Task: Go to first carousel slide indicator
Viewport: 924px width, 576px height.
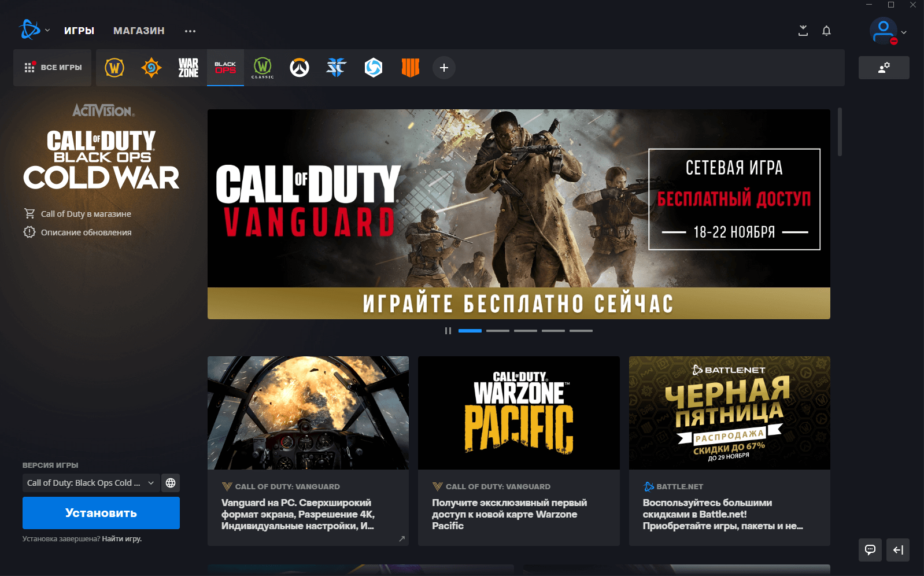Action: coord(470,331)
